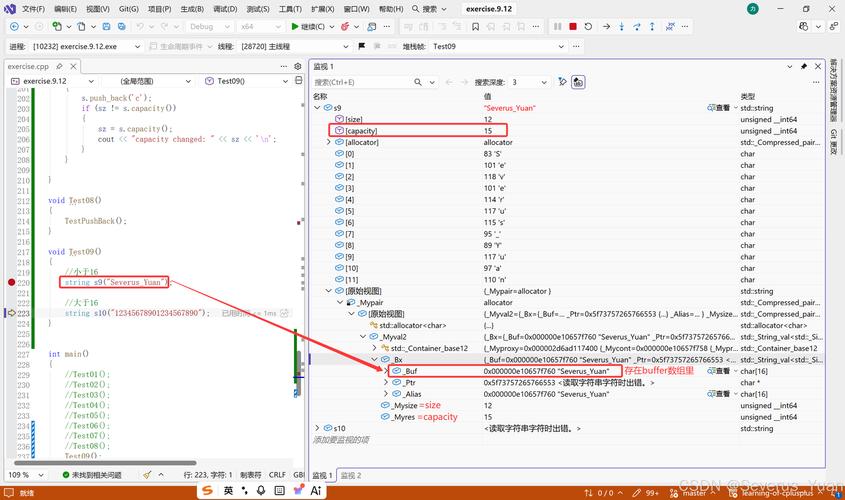This screenshot has width=845, height=500.
Task: Open the 109 % zoom level dropdown
Action: (26, 475)
